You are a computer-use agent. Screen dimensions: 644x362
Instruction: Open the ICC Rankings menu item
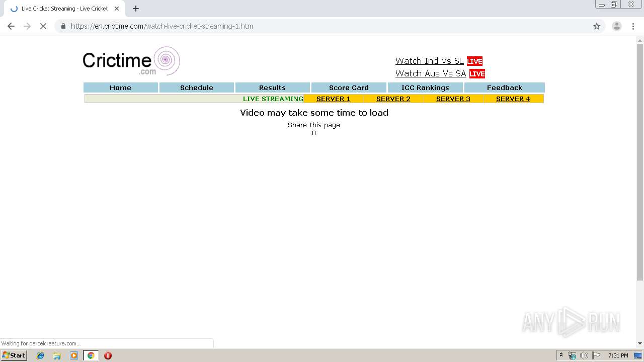(x=425, y=87)
